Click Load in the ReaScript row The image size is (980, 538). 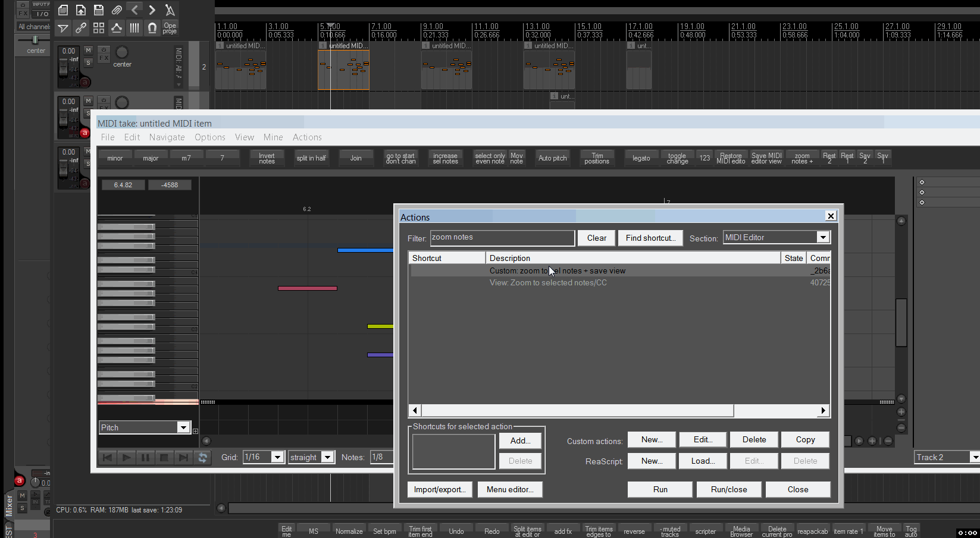(x=703, y=461)
